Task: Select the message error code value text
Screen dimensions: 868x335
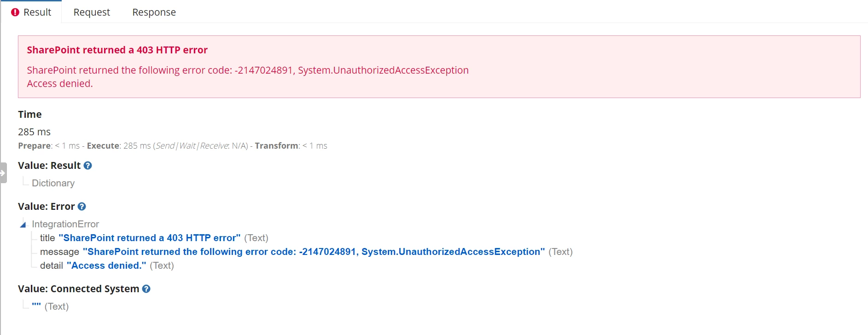Action: (314, 252)
